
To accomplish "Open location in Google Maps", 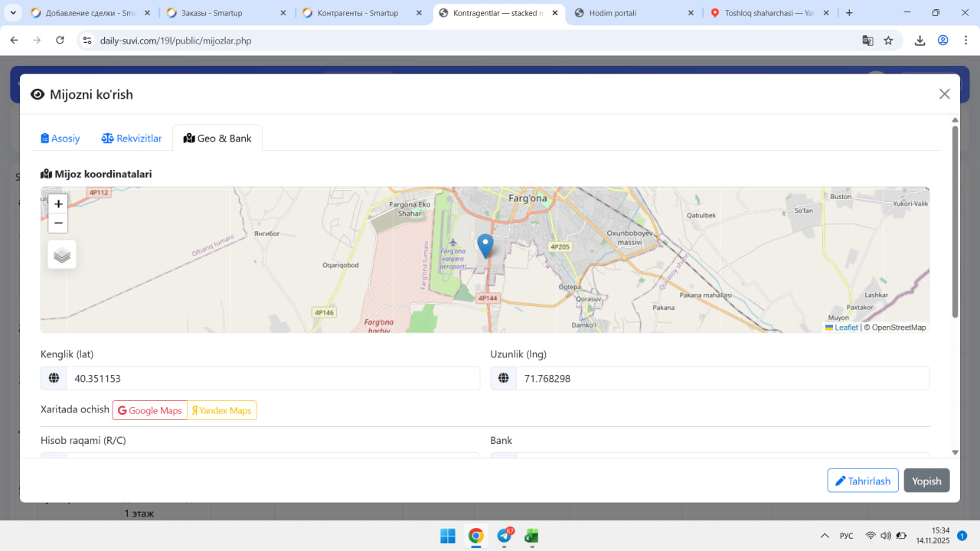I will [x=150, y=411].
